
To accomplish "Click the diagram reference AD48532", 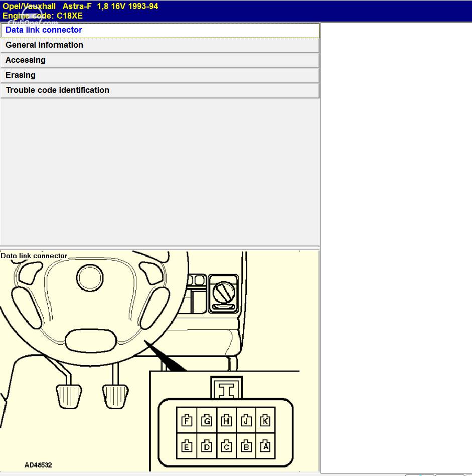I will (38, 465).
